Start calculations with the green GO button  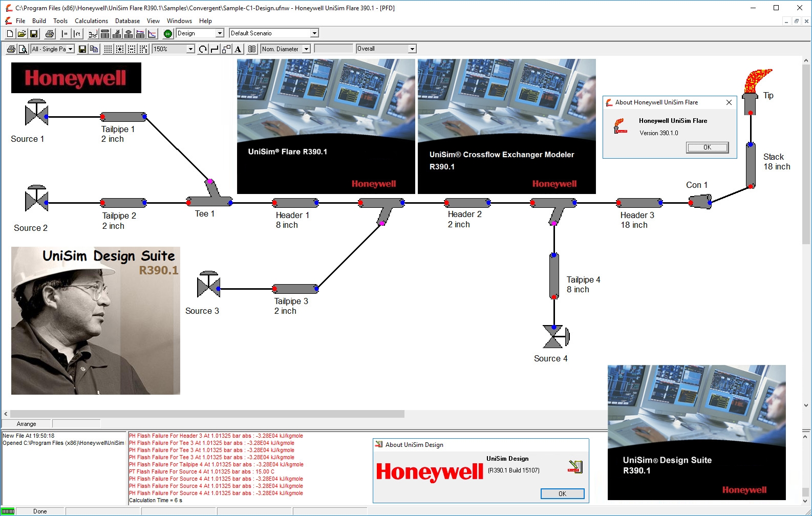point(168,34)
